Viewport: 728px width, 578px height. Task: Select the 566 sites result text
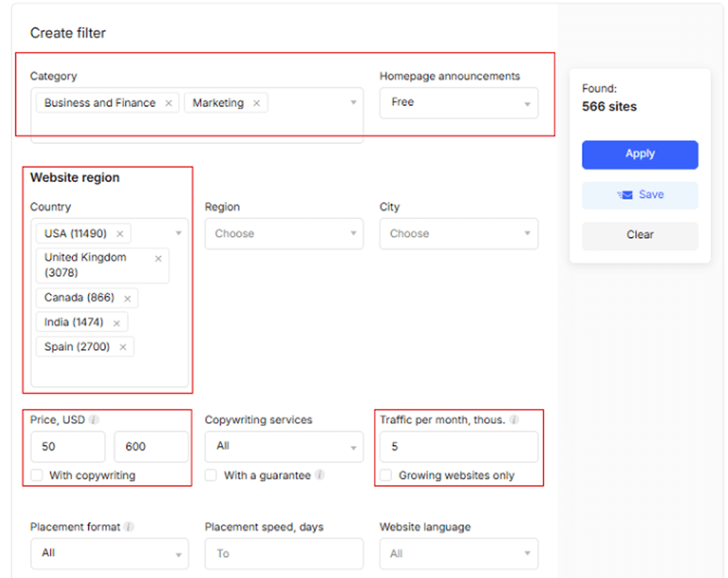coord(609,106)
